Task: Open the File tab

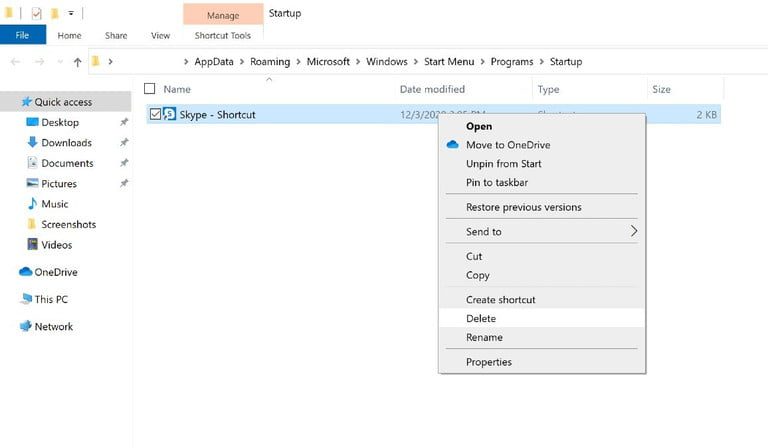Action: [22, 36]
